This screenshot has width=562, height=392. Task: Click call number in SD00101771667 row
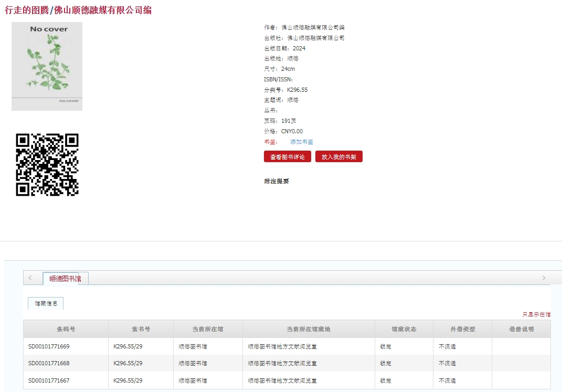(128, 380)
